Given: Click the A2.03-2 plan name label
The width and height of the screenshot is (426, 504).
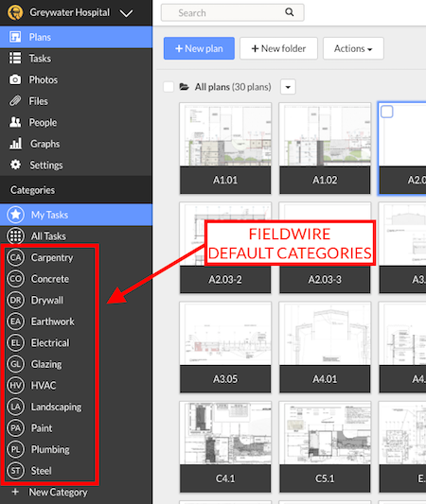Looking at the screenshot, I should point(225,280).
